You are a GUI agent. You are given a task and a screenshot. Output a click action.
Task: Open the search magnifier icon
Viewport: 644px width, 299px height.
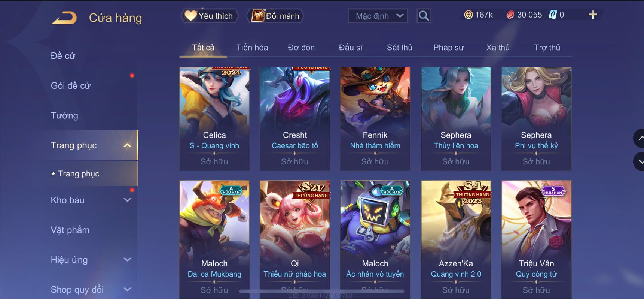click(424, 16)
